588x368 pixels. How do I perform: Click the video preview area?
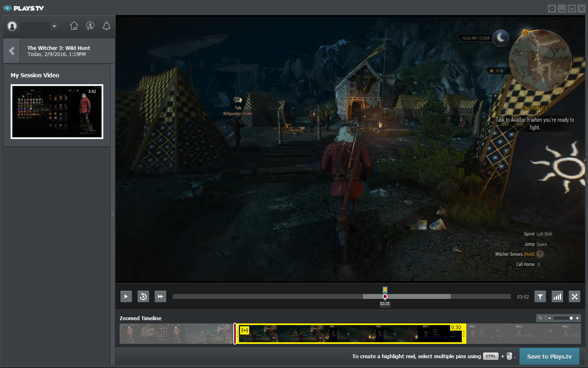click(x=350, y=149)
